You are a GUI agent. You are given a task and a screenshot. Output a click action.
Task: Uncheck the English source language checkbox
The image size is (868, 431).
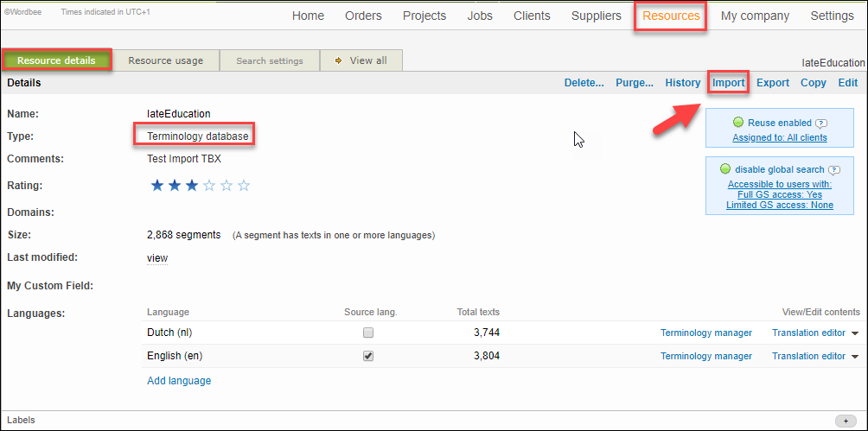pyautogui.click(x=368, y=356)
